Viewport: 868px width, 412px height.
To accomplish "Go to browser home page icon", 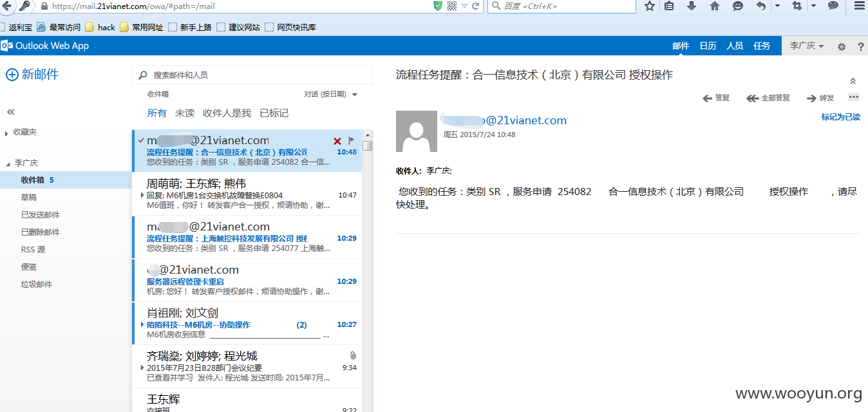I will tap(715, 6).
